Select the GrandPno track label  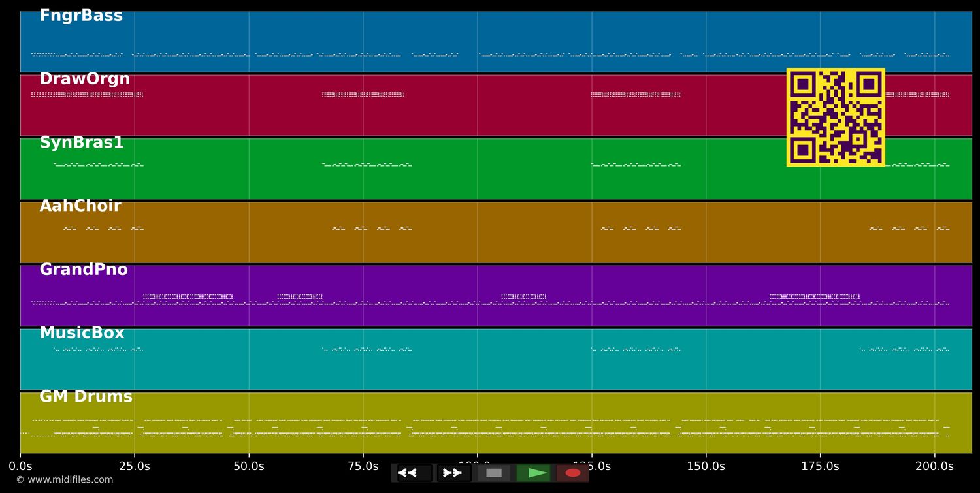click(x=84, y=270)
